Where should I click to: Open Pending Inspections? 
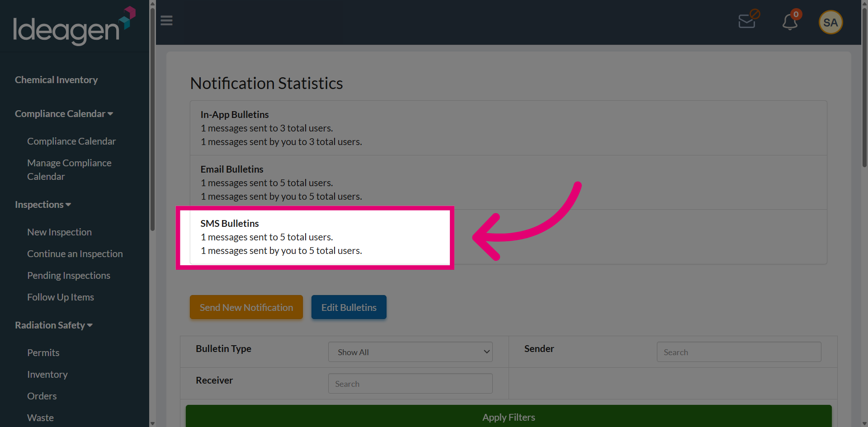click(x=69, y=276)
